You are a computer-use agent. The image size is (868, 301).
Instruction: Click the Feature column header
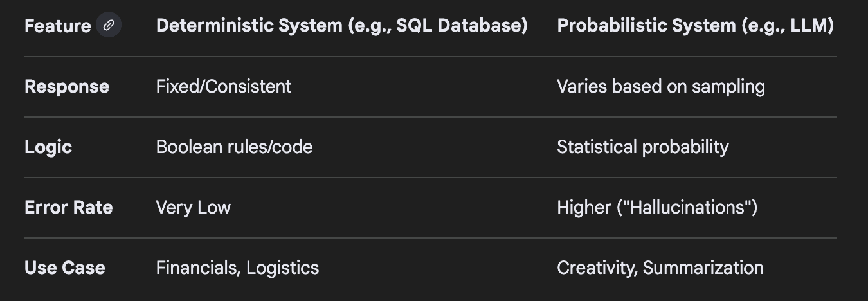coord(58,26)
